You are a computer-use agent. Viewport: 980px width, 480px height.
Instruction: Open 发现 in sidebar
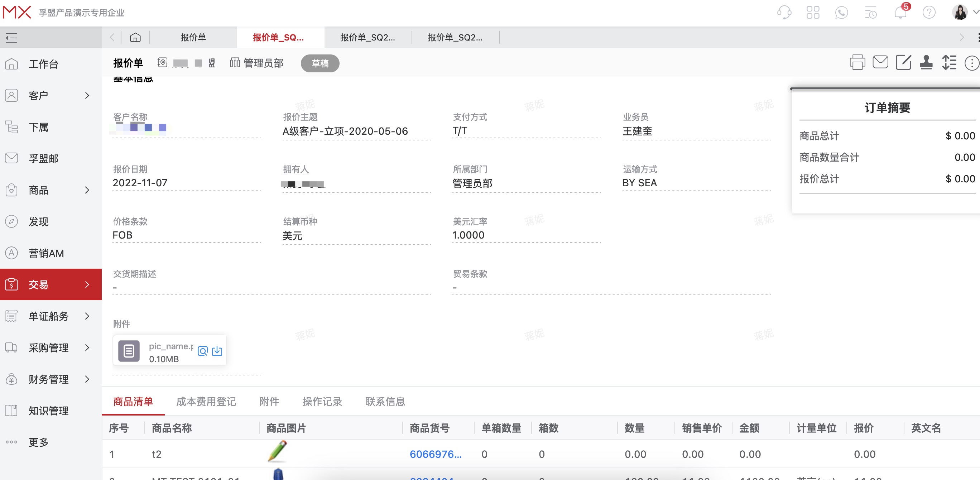click(51, 222)
